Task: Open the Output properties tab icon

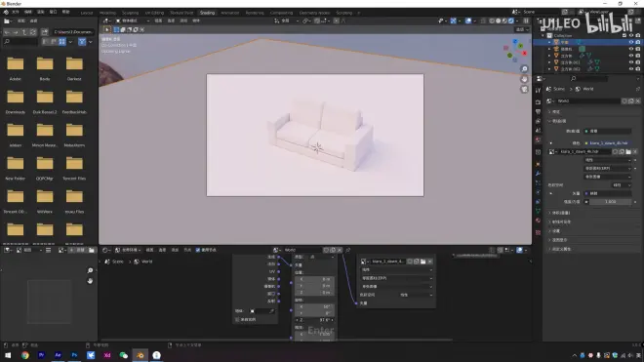Action: tap(538, 112)
